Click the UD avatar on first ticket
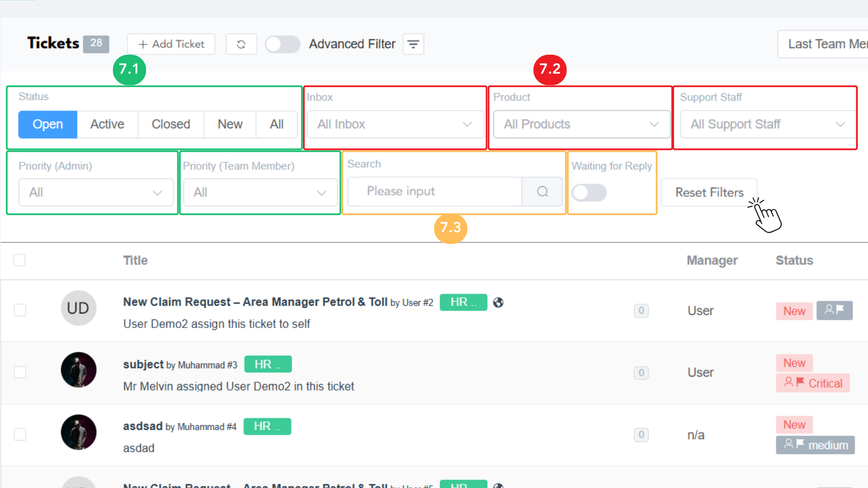 pos(78,308)
